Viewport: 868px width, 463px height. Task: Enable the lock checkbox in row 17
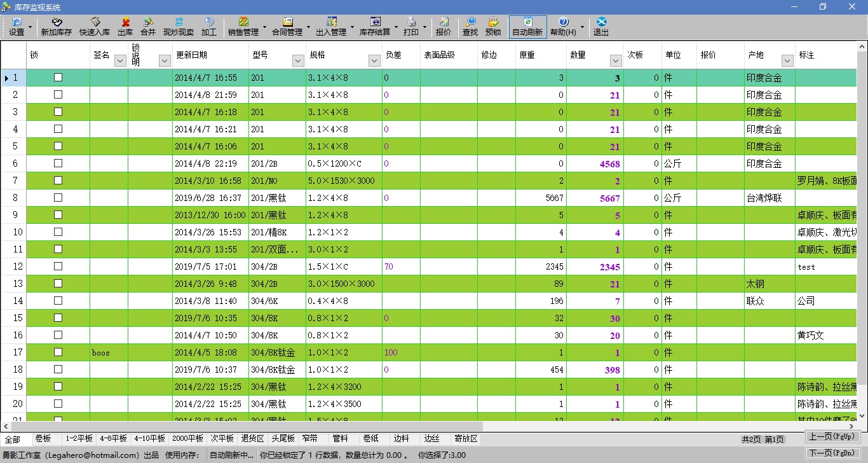pyautogui.click(x=58, y=352)
